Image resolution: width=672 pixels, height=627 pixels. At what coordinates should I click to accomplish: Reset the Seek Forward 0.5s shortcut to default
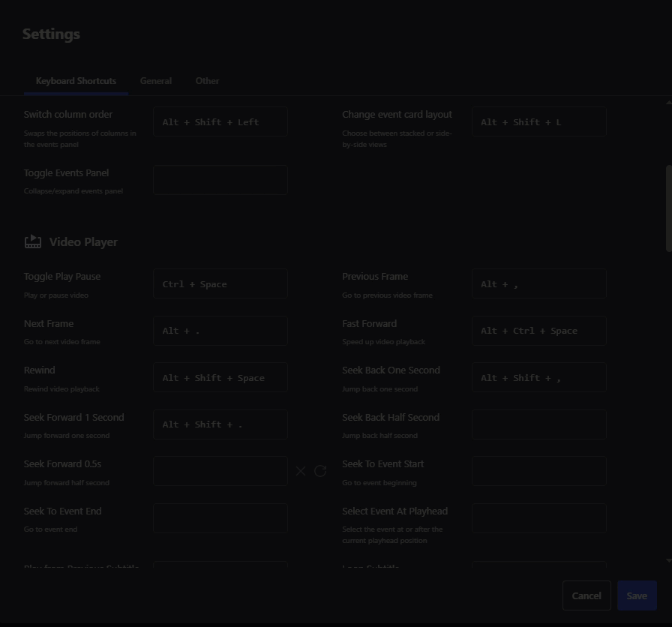(x=320, y=471)
